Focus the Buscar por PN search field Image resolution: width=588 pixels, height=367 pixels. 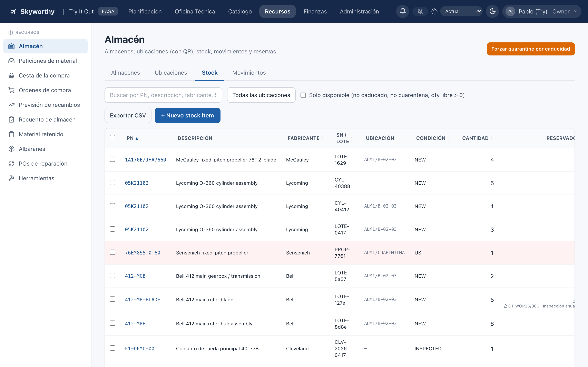(163, 95)
